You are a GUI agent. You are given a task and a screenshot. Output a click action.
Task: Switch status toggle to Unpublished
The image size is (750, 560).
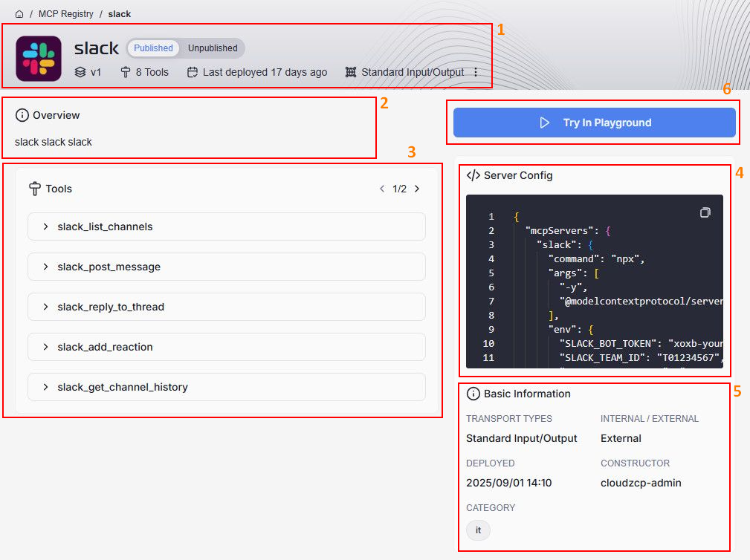(213, 48)
